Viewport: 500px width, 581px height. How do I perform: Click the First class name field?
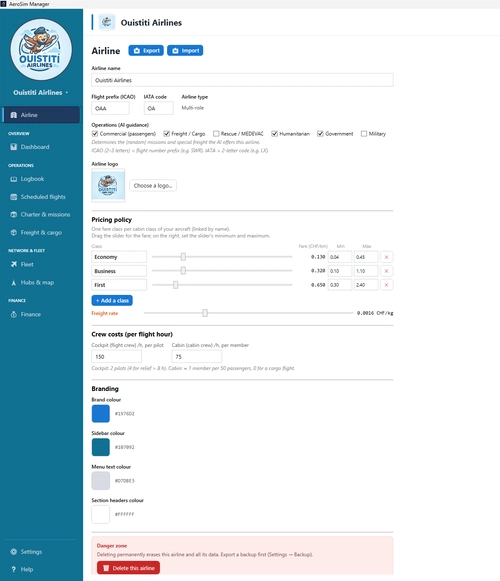click(119, 285)
